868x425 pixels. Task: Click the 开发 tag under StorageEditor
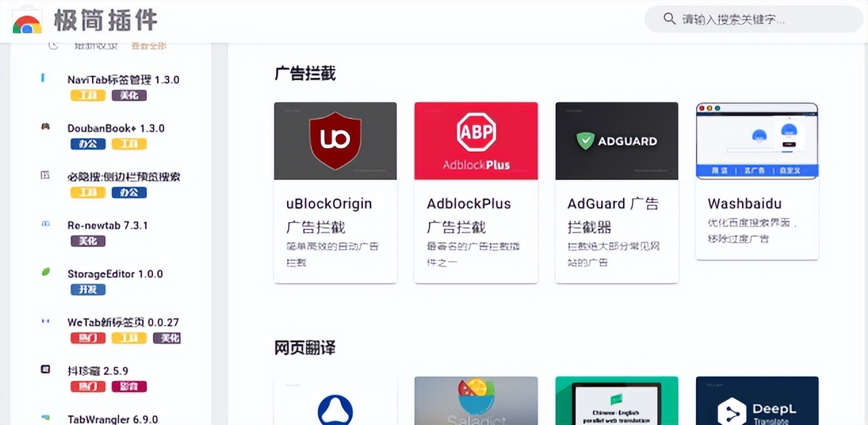87,290
